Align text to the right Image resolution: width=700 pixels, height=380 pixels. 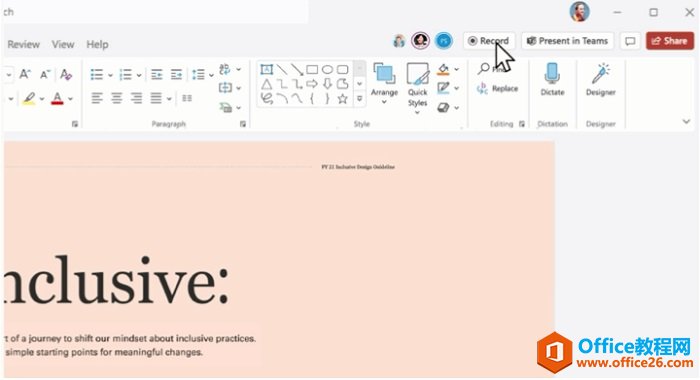(136, 98)
